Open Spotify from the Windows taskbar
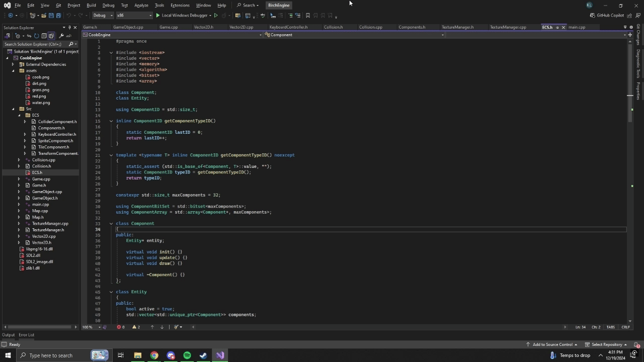The image size is (644, 362). 187,355
